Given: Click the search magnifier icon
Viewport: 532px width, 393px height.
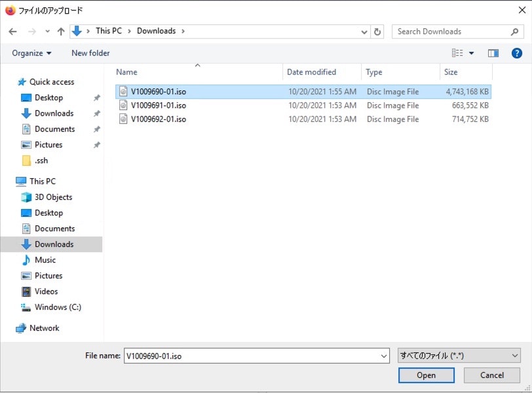Looking at the screenshot, I should tap(515, 31).
